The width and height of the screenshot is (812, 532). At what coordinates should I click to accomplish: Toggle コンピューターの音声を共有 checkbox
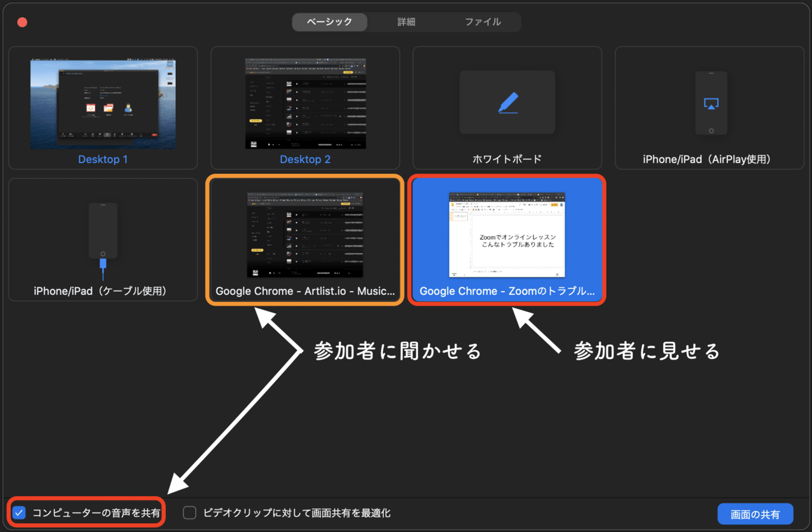point(19,513)
